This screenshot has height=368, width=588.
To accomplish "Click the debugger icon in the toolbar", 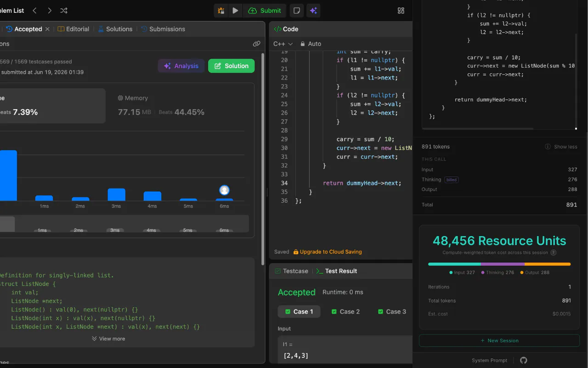I will 221,11.
